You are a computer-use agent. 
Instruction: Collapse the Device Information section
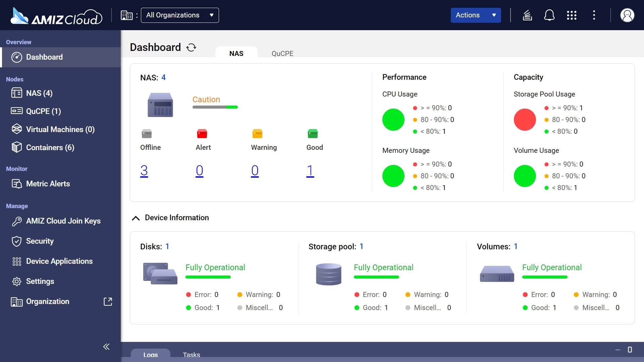click(136, 218)
